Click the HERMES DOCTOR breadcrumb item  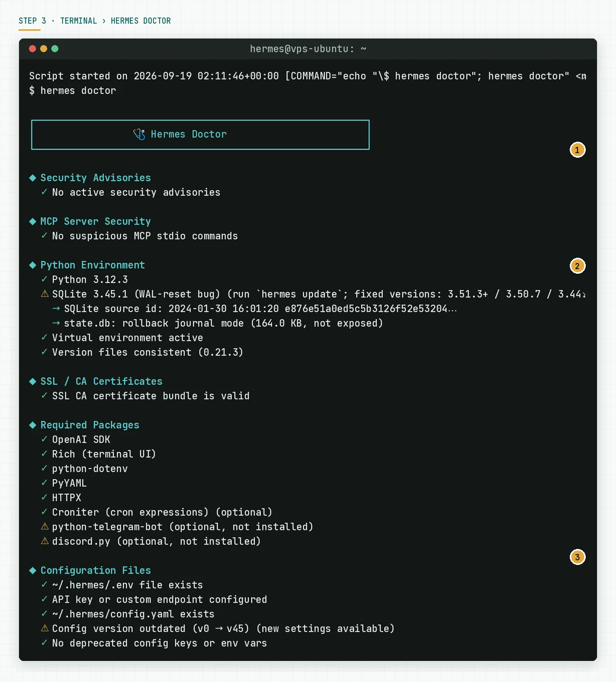(141, 21)
